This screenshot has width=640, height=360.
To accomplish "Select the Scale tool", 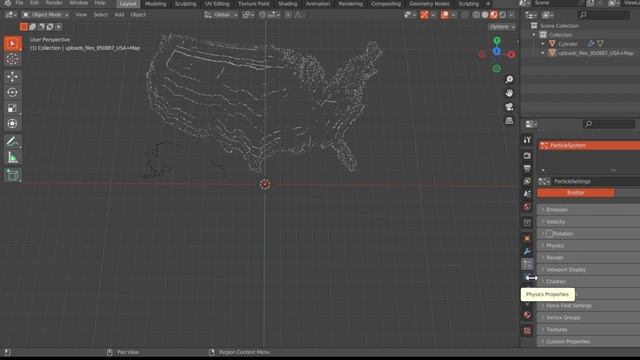I will coord(12,108).
